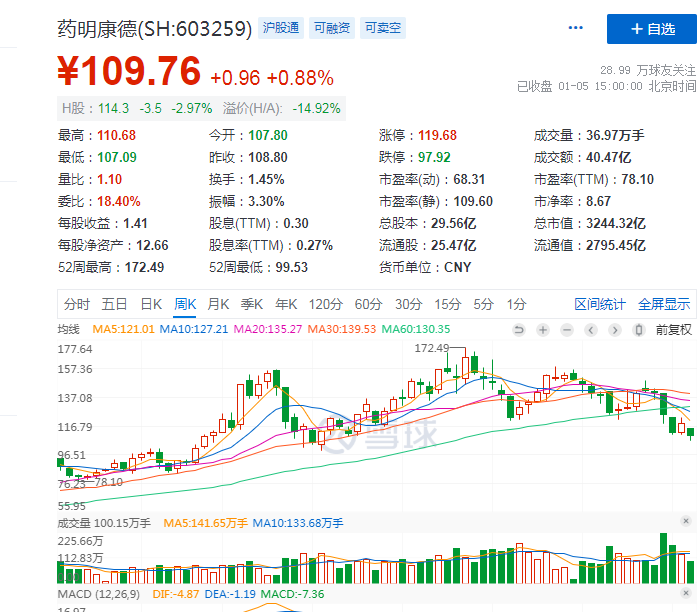This screenshot has height=612, width=699.
Task: Open the 前复权 adjustment dropdown
Action: [673, 330]
